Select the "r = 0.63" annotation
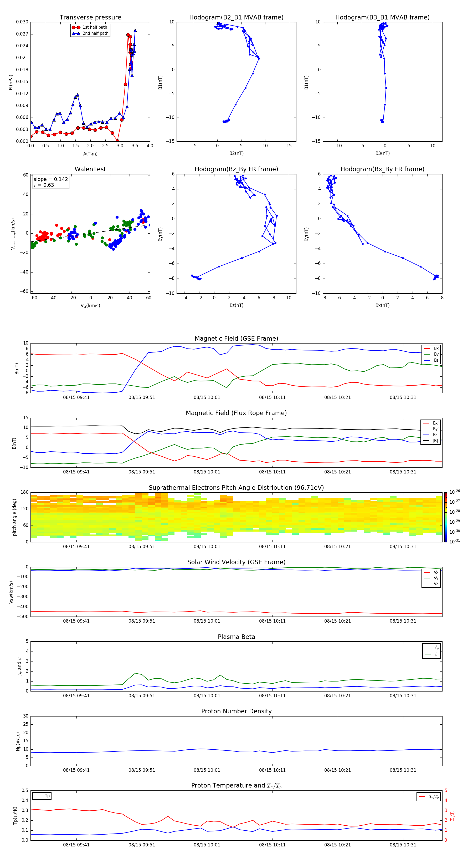Screen dimensions: 473x868 coord(44,185)
